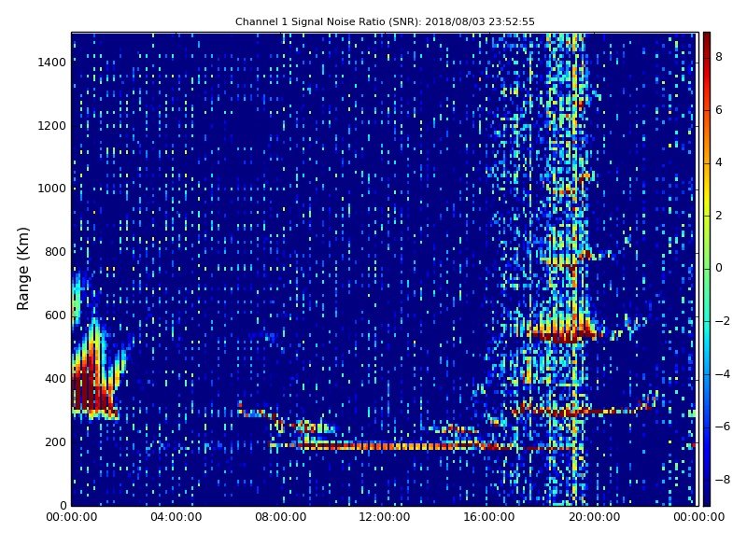Click the colorbar label −4
747x560 pixels.
[x=723, y=374]
